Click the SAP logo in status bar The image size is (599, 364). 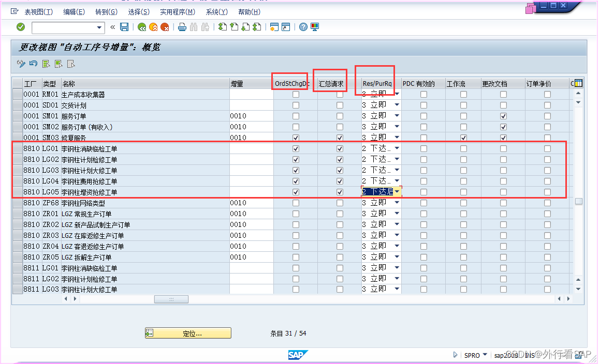[x=298, y=355]
